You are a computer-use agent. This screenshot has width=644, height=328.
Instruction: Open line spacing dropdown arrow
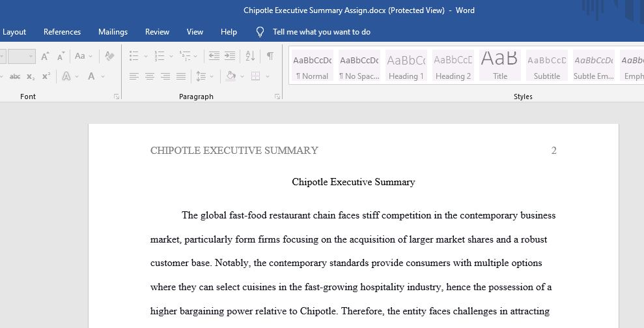[x=212, y=76]
